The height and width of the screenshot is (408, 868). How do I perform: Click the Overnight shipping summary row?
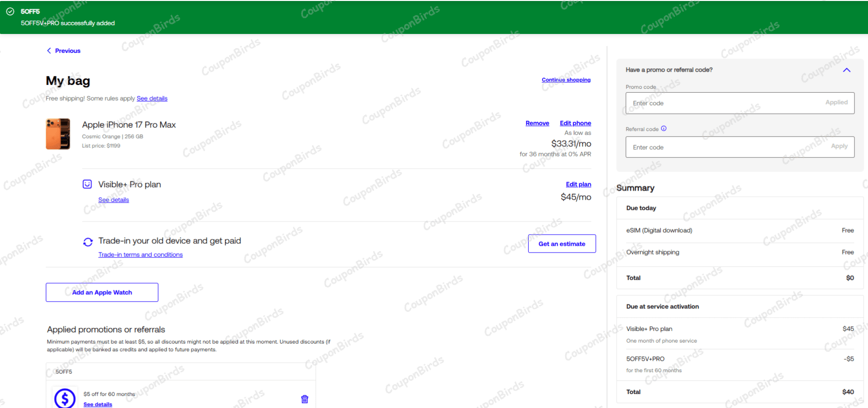tap(740, 253)
